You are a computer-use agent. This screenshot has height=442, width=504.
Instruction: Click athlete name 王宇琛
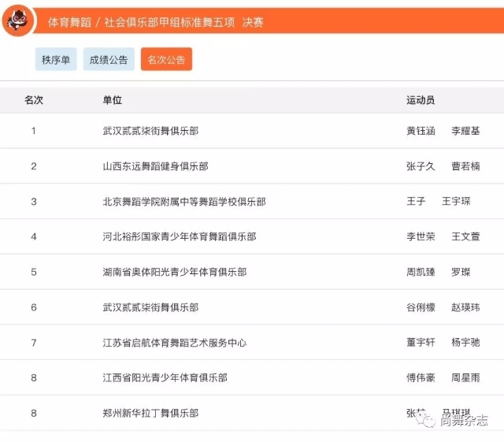456,202
